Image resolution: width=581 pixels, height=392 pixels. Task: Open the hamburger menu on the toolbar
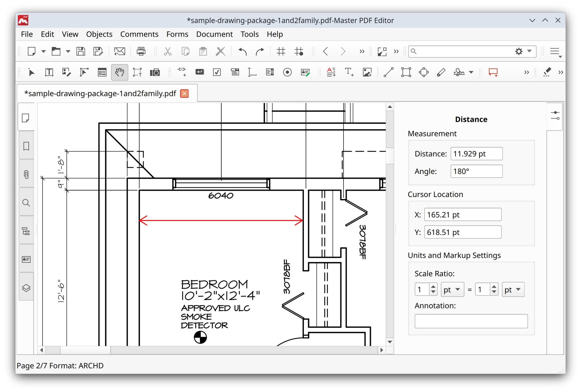tap(555, 52)
